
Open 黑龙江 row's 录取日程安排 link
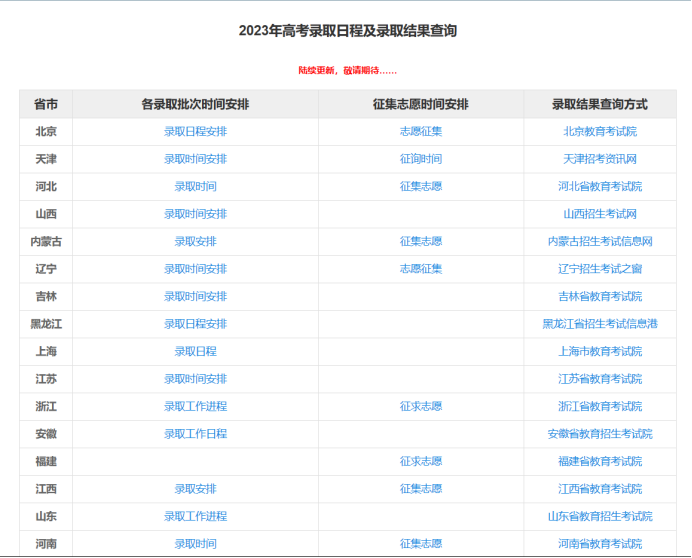click(x=196, y=324)
